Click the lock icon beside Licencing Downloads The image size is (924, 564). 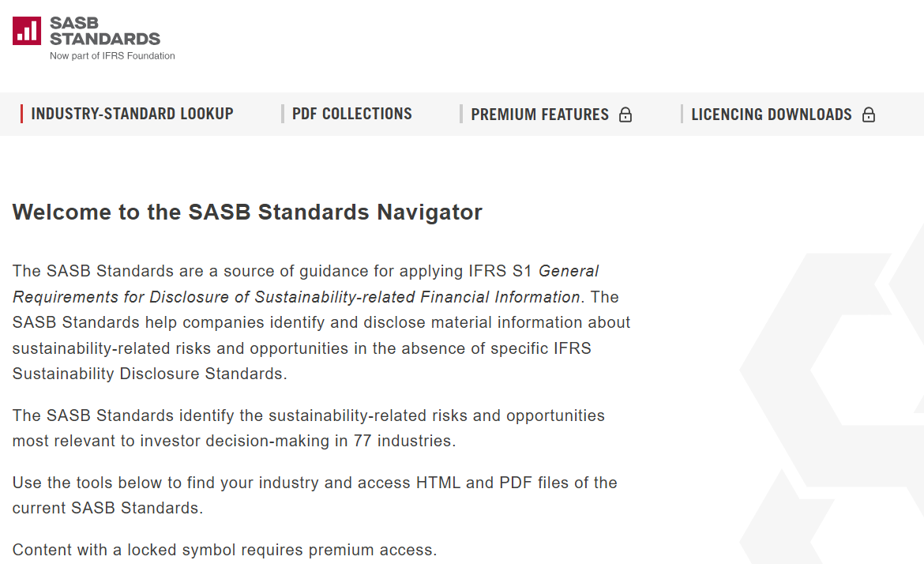869,115
